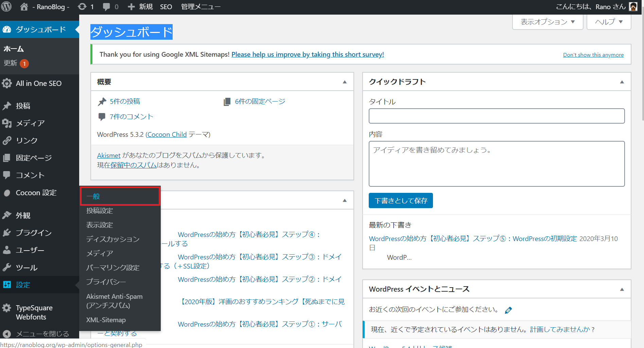Viewport: 644px width, 348px height.
Task: Open the 表示オプション dropdown
Action: click(547, 22)
